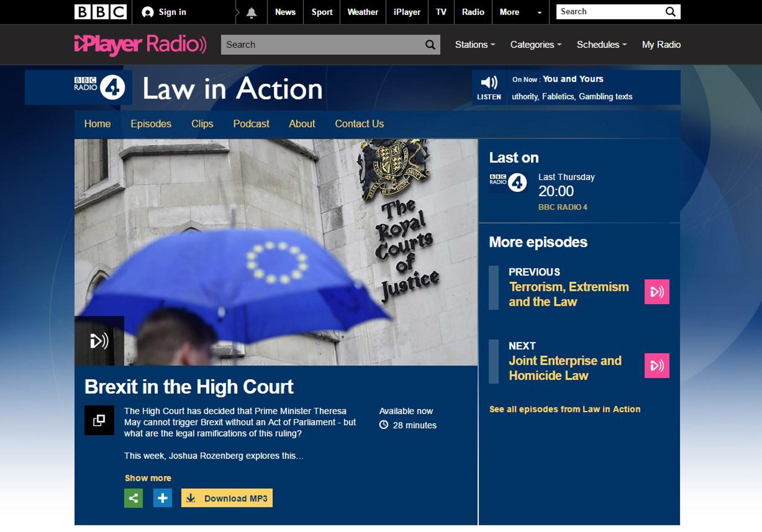Image resolution: width=762 pixels, height=532 pixels.
Task: Click the BBC Radio 4 logo under Last on
Action: pos(508,182)
